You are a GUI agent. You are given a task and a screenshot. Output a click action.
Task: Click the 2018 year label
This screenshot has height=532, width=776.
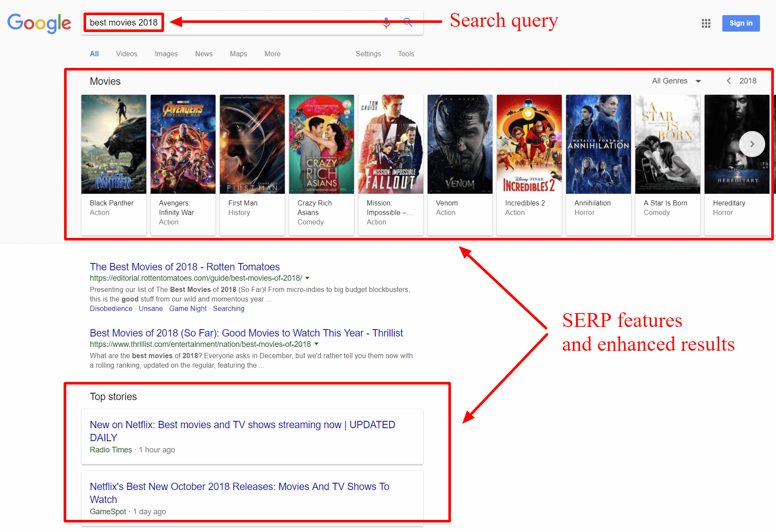748,81
